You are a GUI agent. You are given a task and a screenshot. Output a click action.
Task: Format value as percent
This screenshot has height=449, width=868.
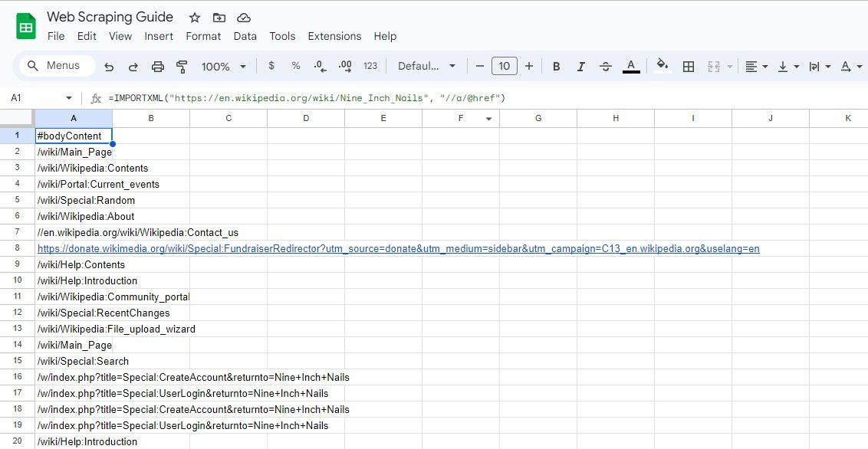[x=295, y=66]
